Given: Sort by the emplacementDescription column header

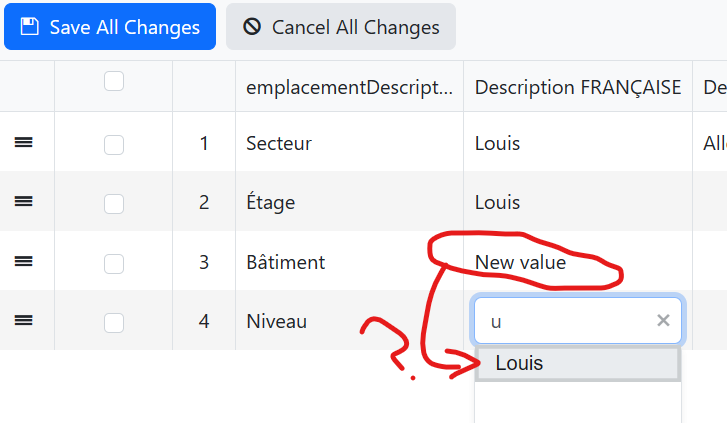Looking at the screenshot, I should pyautogui.click(x=348, y=87).
